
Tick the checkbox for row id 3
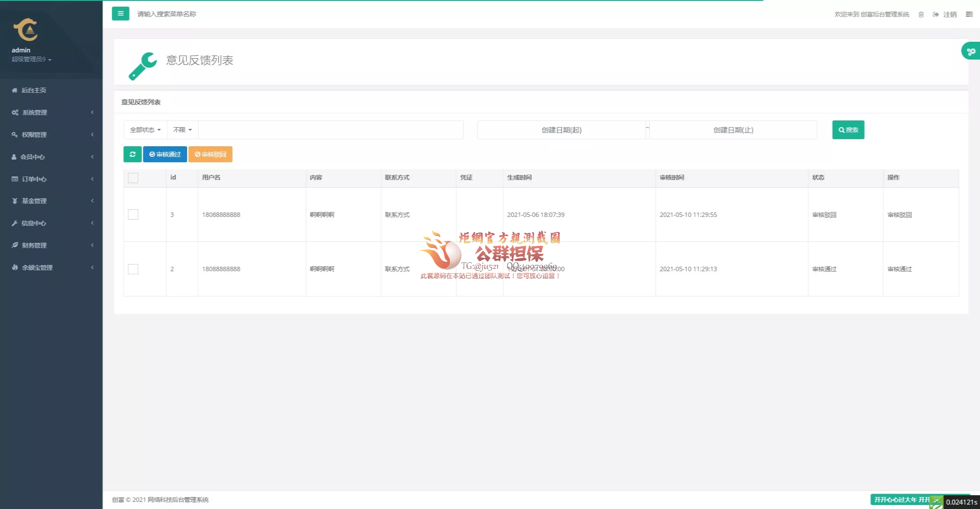(x=133, y=215)
